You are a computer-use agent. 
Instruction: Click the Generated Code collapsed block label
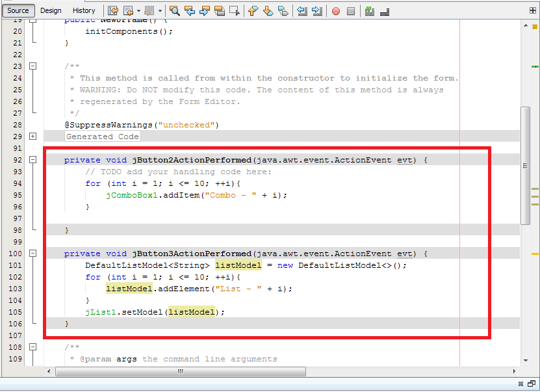pos(102,136)
